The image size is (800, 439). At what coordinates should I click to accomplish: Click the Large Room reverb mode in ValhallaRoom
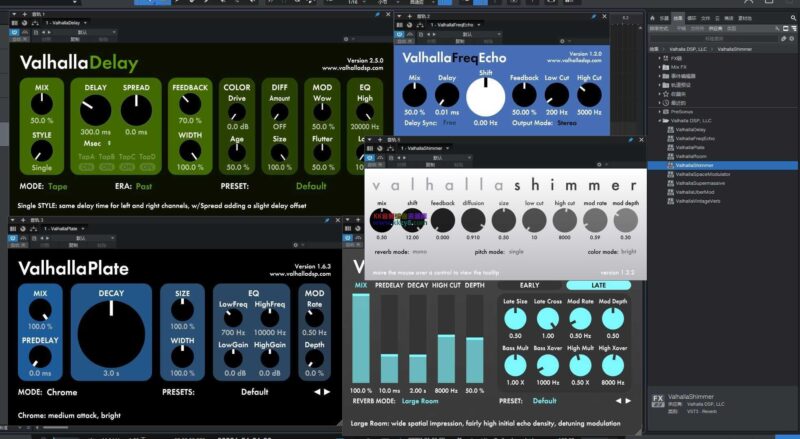[420, 401]
